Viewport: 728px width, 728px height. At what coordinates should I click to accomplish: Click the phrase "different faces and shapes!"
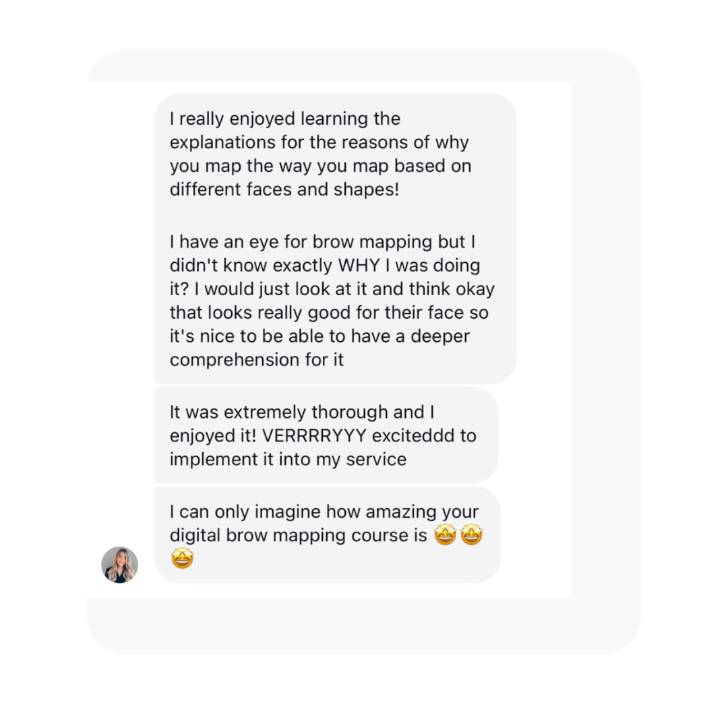point(284,189)
